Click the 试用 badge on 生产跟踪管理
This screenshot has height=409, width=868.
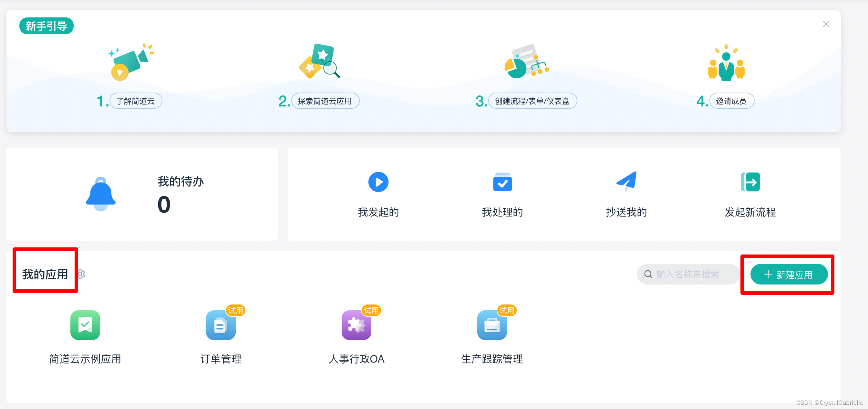[507, 310]
